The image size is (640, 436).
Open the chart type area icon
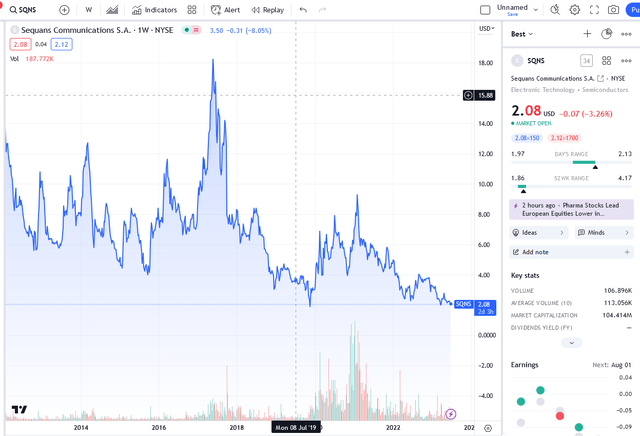click(x=112, y=10)
